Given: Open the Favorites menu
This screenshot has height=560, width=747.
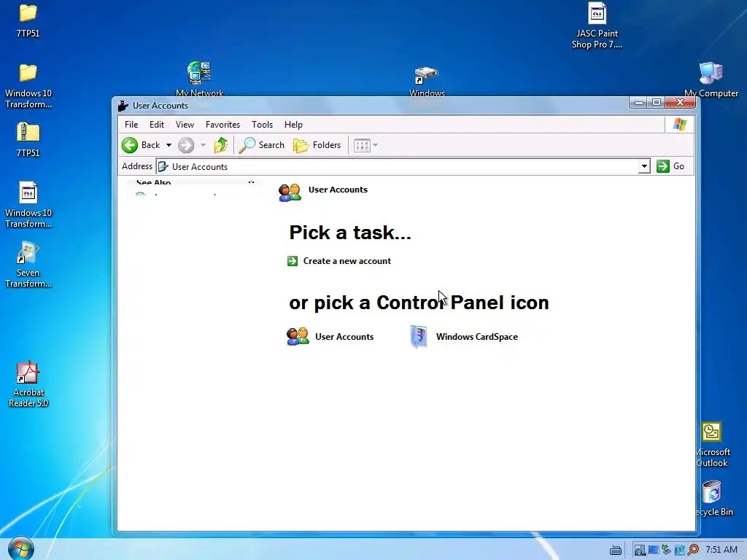Looking at the screenshot, I should [x=222, y=125].
